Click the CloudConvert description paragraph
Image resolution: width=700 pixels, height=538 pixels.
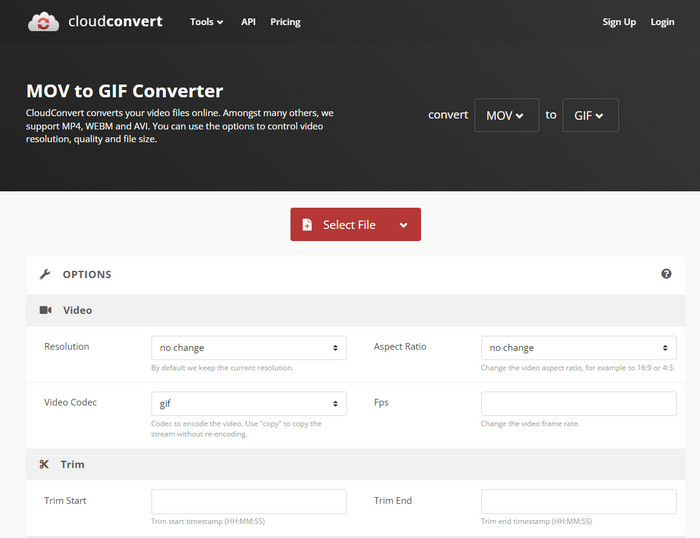click(179, 126)
